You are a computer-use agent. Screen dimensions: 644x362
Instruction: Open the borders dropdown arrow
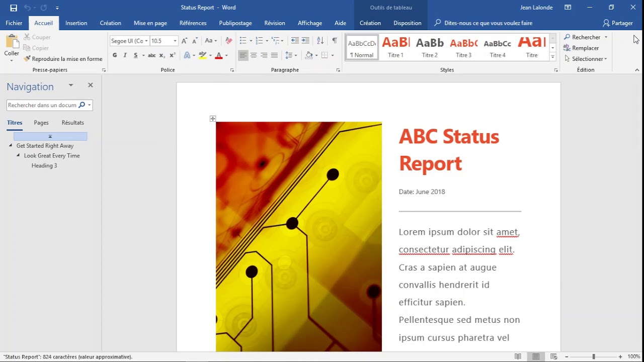[x=332, y=55]
